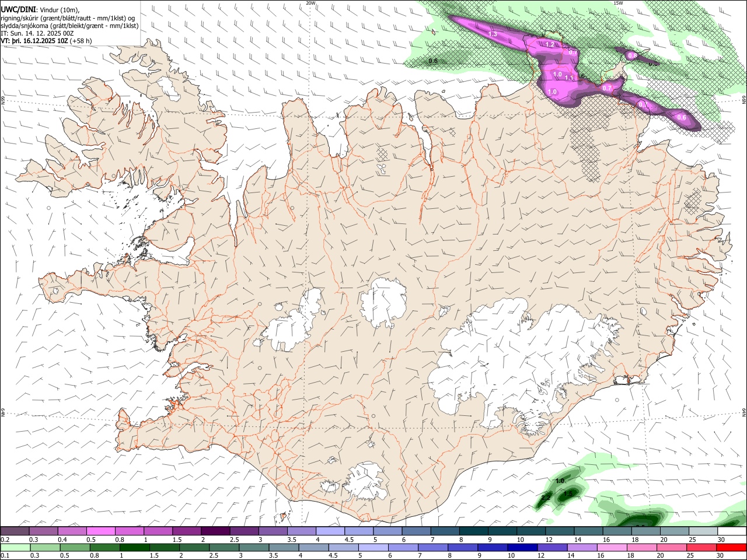The height and width of the screenshot is (560, 747).
Task: Click the '15W' longitude label at top
Action: (618, 3)
